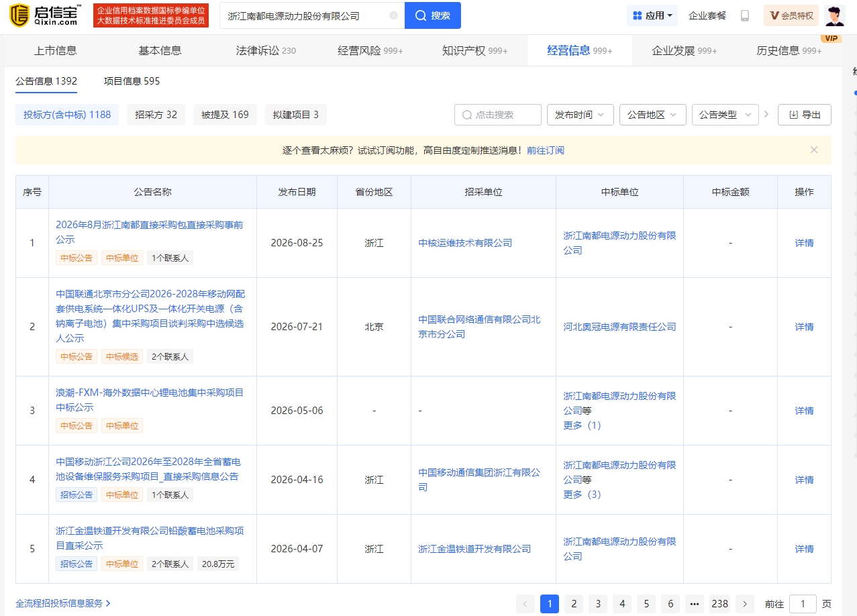Select 公告信息 1392 sub-tab
Image resolution: width=857 pixels, height=616 pixels.
point(46,81)
